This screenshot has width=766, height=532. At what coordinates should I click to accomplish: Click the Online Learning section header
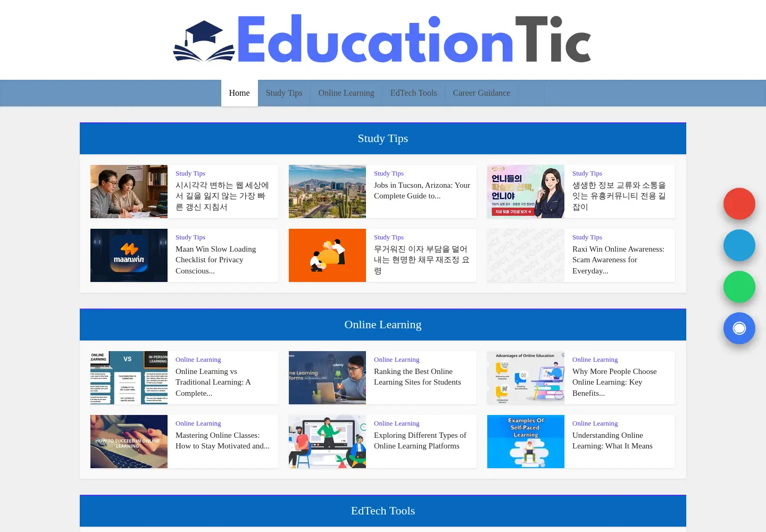(383, 325)
